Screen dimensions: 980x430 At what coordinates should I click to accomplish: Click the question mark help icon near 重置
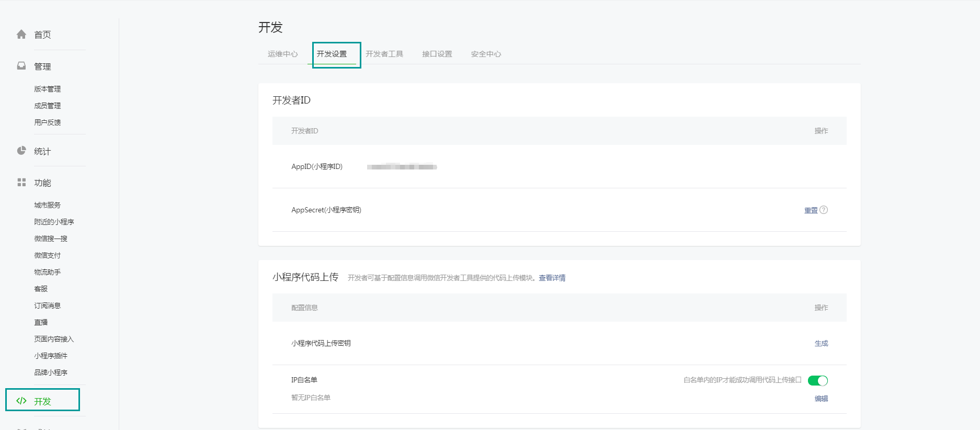[824, 210]
